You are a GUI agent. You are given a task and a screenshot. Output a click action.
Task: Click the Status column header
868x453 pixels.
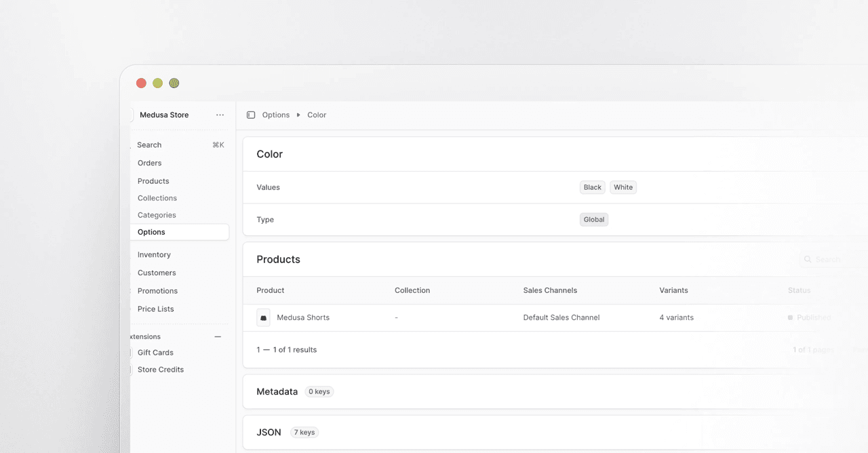point(799,290)
